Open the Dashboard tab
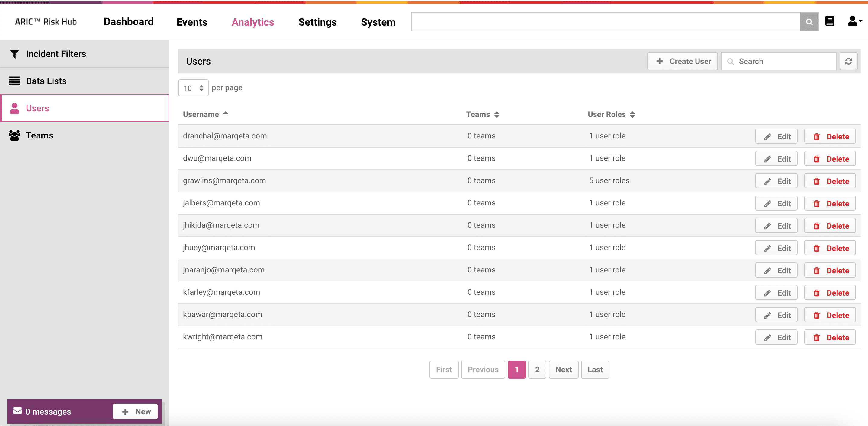Screen dimensions: 868x426 coord(128,22)
